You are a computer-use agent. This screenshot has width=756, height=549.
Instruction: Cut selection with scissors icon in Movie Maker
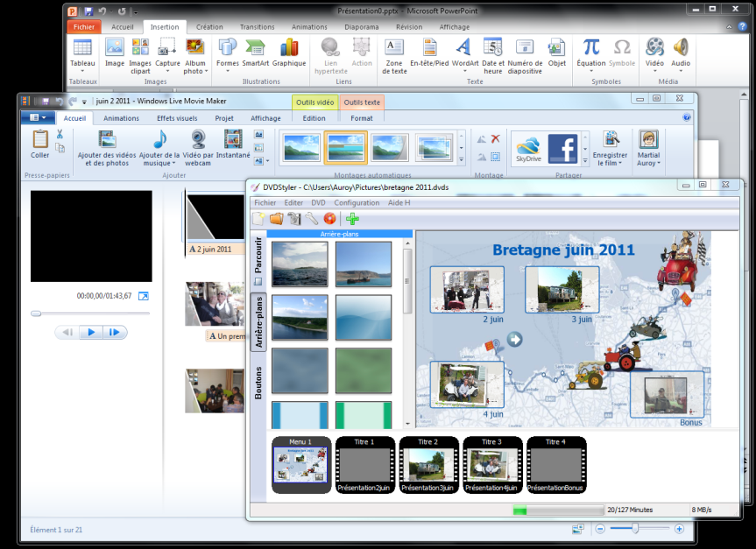point(60,134)
